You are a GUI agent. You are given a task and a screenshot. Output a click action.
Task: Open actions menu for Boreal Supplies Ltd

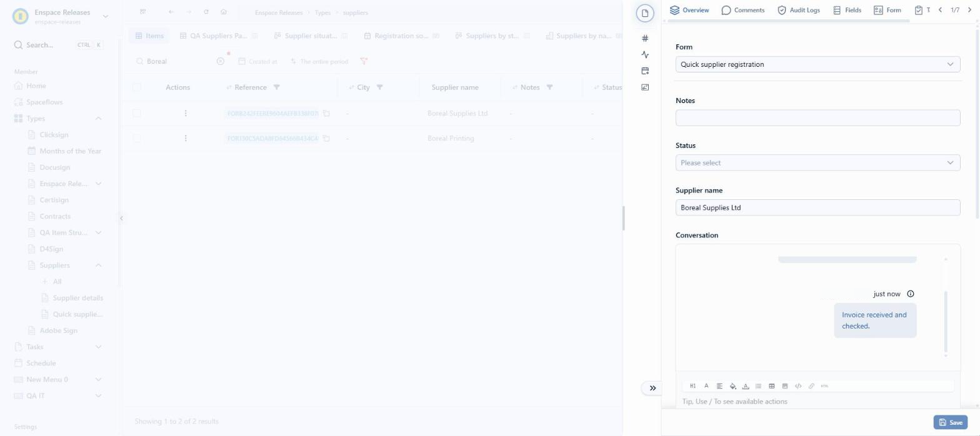[x=186, y=114]
